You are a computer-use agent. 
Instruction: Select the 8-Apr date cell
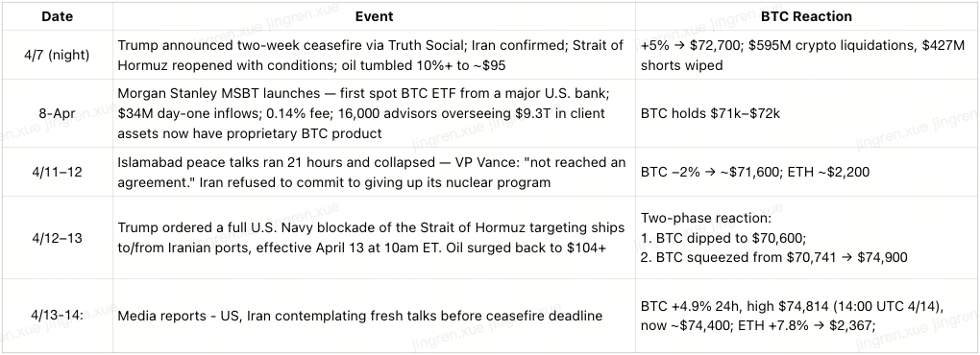57,113
